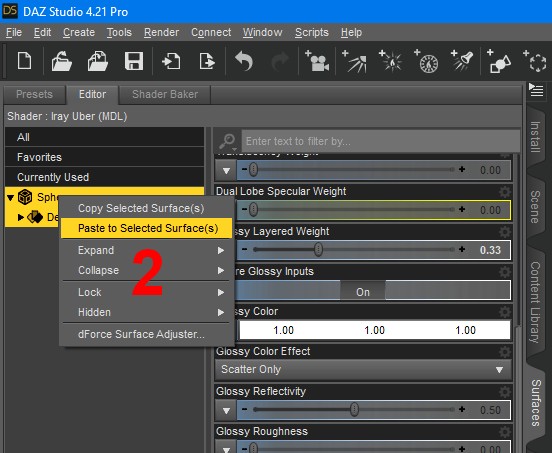The image size is (552, 453).
Task: Create a new linear point light
Action: (426, 61)
